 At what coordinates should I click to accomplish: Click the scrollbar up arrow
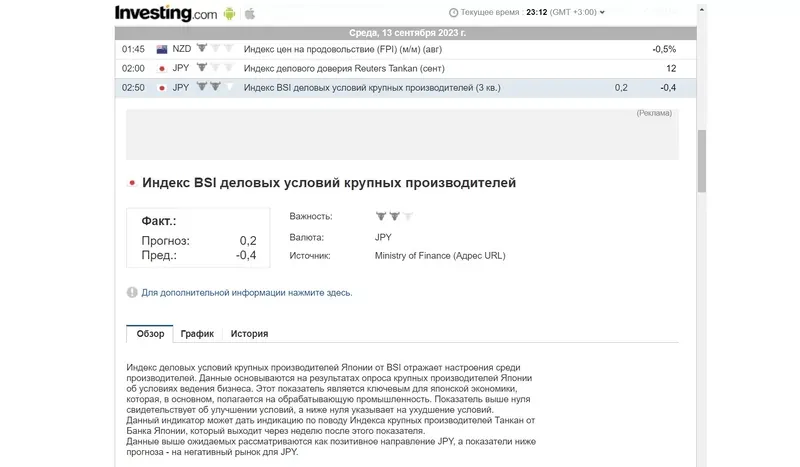(x=702, y=9)
